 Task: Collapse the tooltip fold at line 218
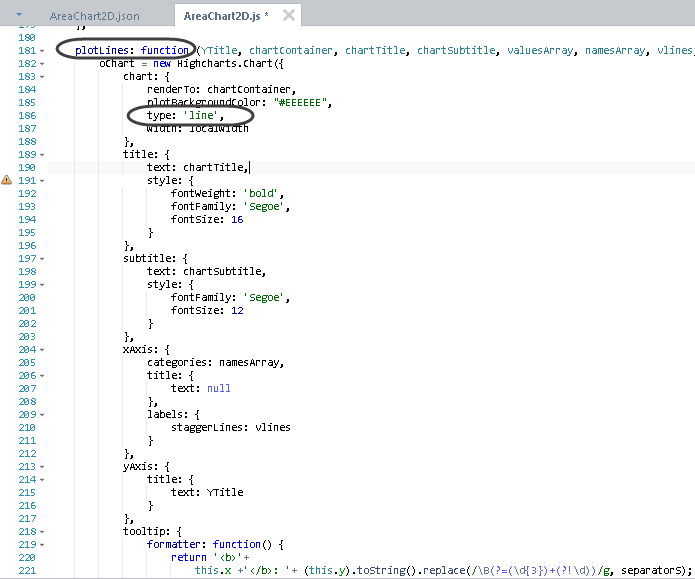(42, 532)
